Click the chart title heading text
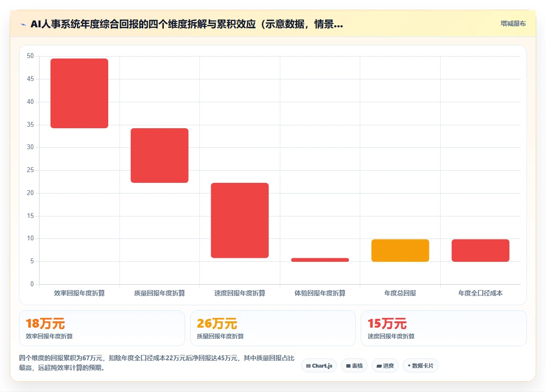This screenshot has height=392, width=546. pyautogui.click(x=187, y=24)
